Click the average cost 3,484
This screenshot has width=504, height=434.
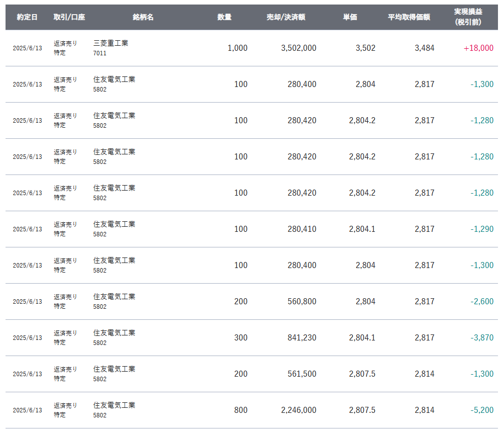click(424, 48)
